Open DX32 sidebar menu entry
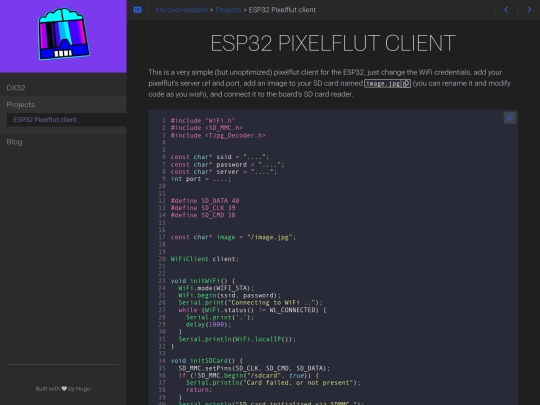The width and height of the screenshot is (540, 405). (x=63, y=88)
